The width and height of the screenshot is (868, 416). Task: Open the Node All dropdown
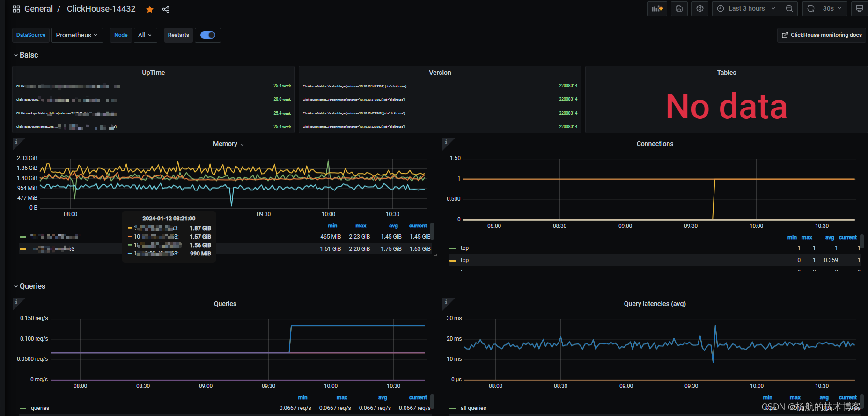click(145, 35)
